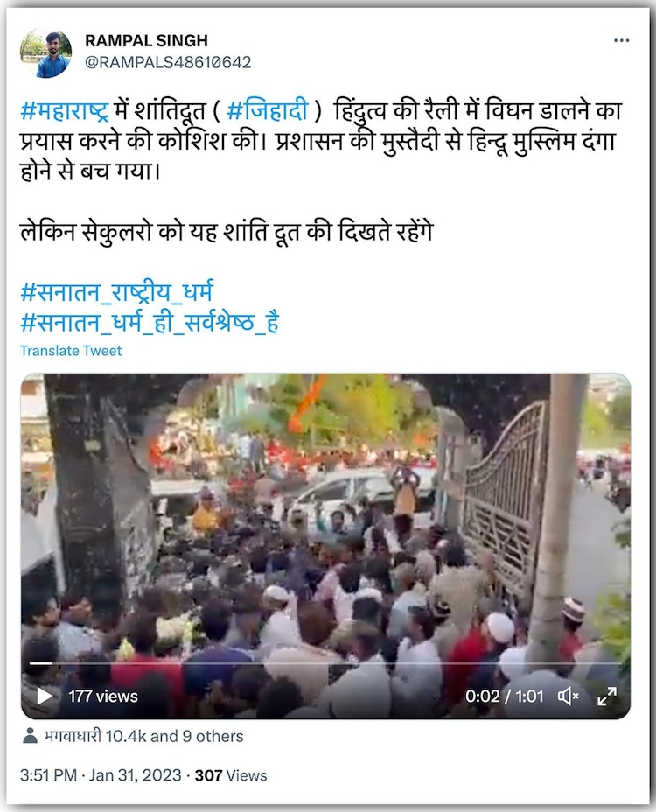Click the 177 views video counter
This screenshot has width=656, height=812.
click(103, 696)
